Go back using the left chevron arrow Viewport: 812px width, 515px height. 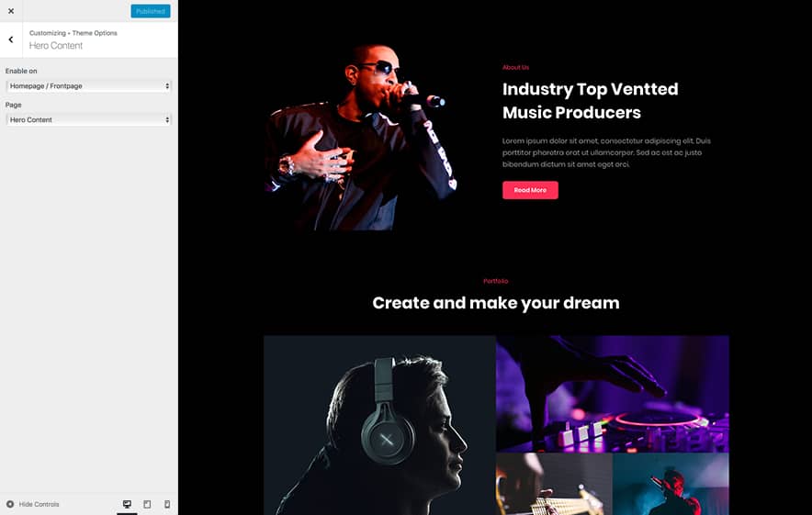[11, 39]
